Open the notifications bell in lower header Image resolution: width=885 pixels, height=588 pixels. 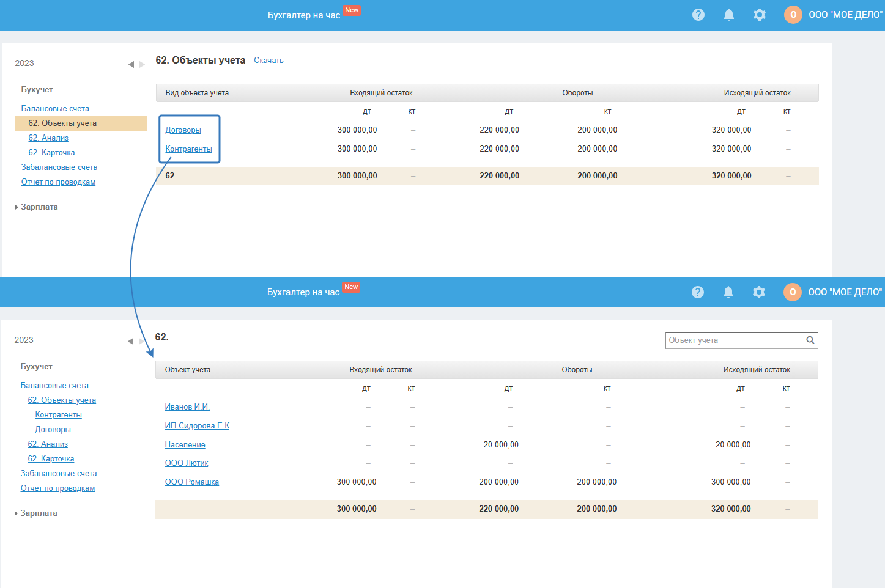728,292
